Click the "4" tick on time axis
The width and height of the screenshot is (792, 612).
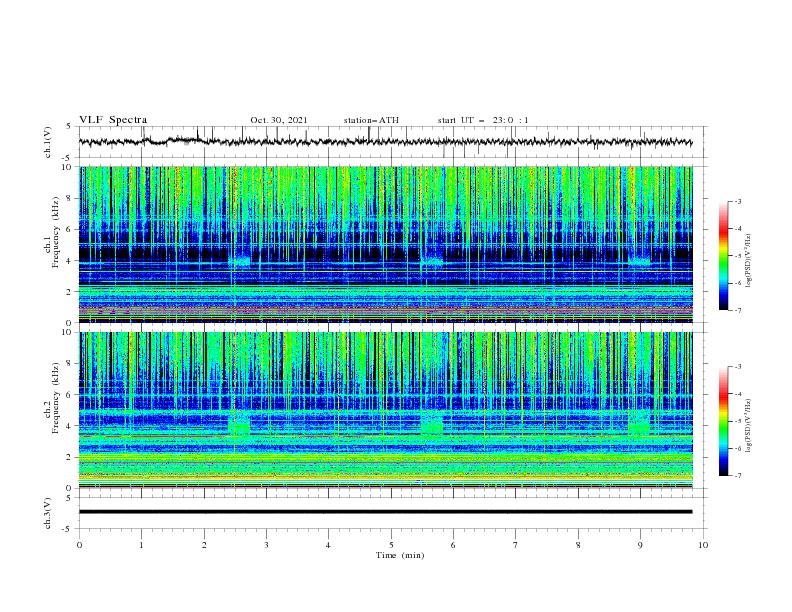[328, 545]
